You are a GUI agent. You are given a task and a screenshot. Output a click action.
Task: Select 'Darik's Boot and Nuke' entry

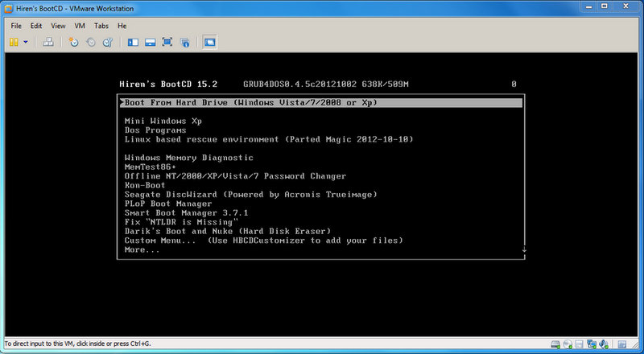[228, 231]
